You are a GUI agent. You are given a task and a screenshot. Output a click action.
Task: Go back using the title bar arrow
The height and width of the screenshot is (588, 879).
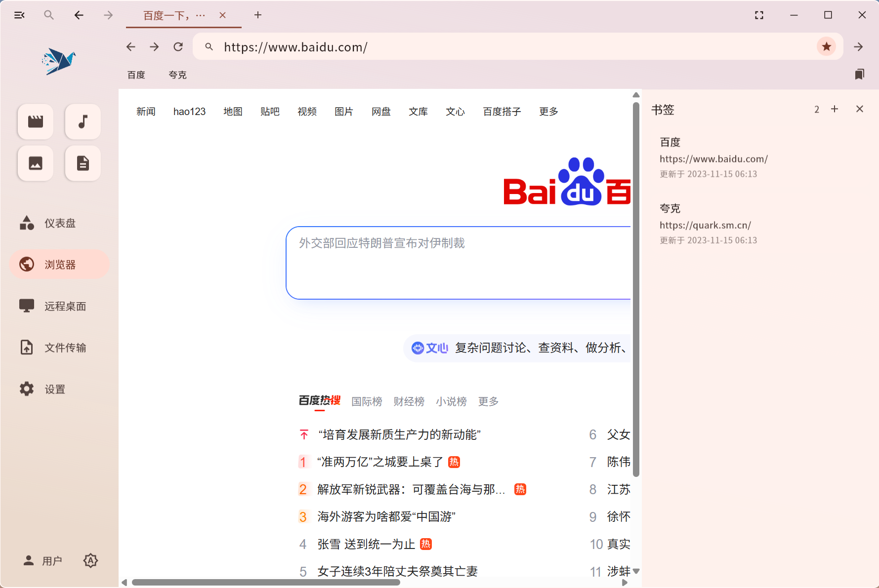(79, 15)
